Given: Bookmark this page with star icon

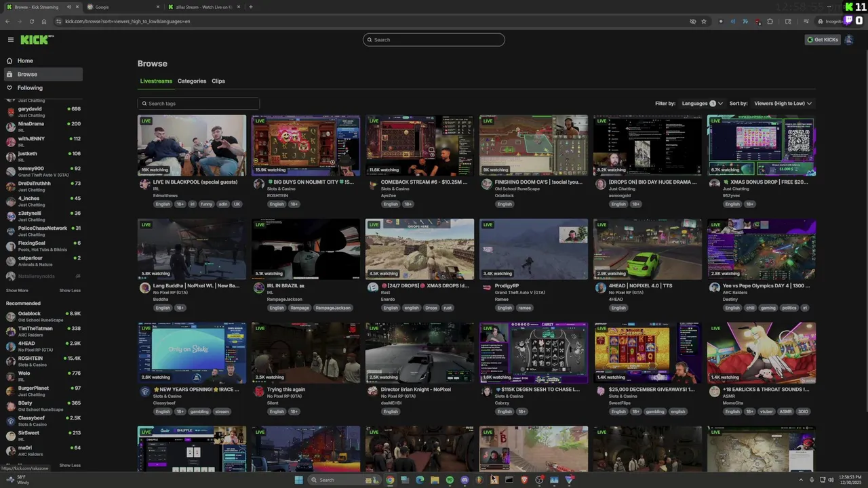Looking at the screenshot, I should pos(704,21).
